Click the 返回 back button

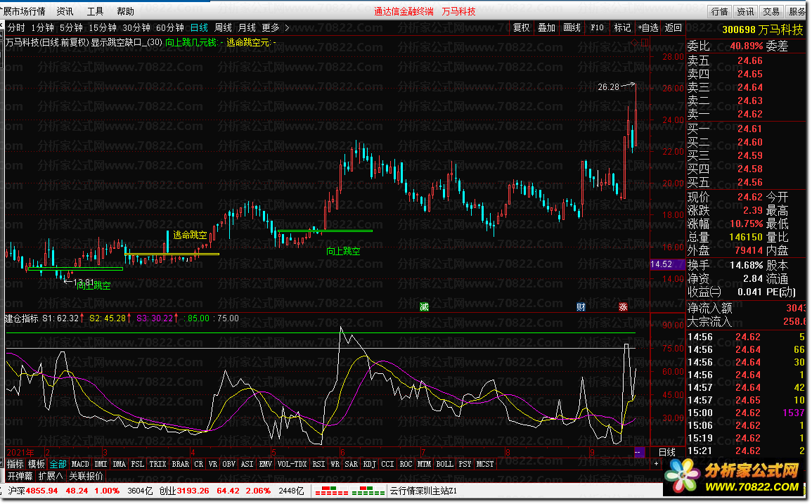tap(674, 28)
